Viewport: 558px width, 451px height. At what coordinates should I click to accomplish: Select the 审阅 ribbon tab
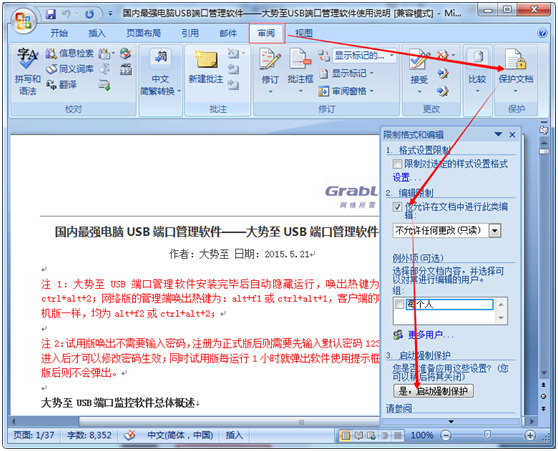tap(267, 33)
